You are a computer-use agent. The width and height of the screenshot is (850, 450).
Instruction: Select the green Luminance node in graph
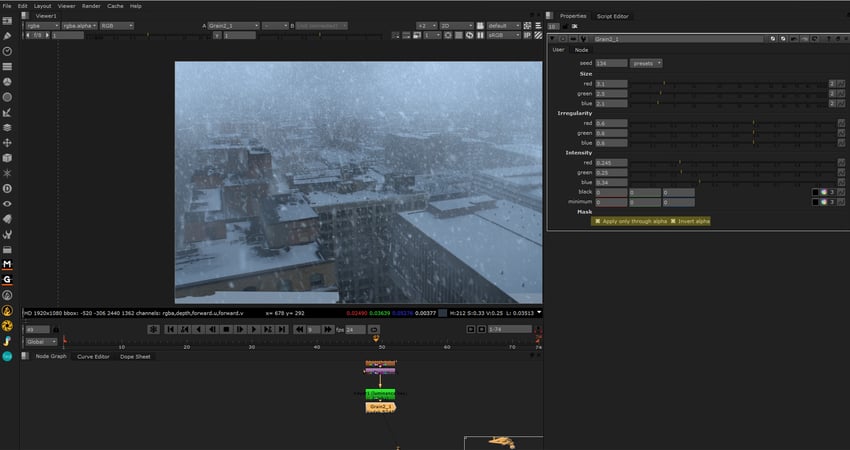tap(380, 394)
